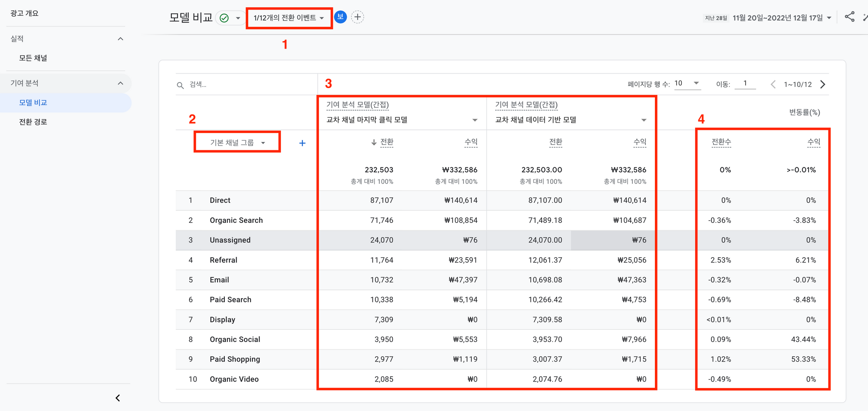The image size is (868, 411).
Task: Click the 232,503 total conversions value
Action: point(379,170)
